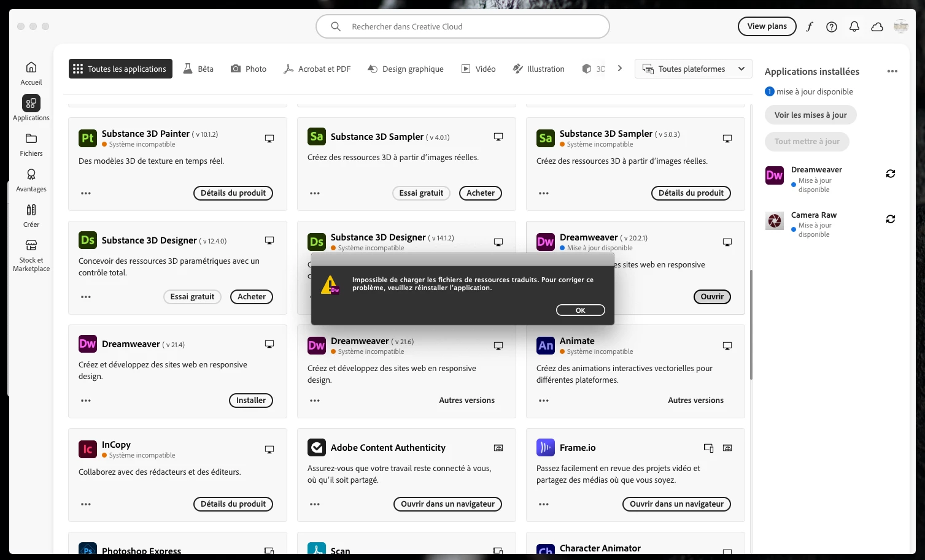Click the InCopy app icon
Viewport: 925px width, 560px height.
point(88,449)
